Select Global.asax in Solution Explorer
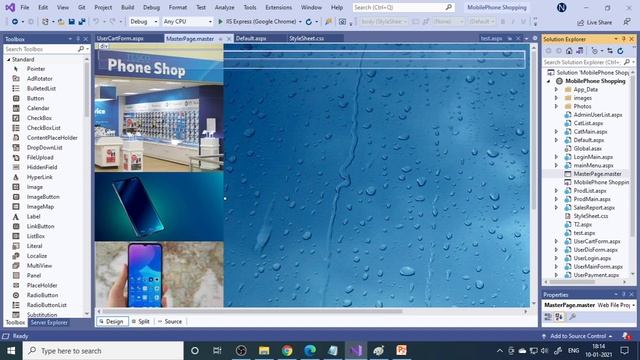 pos(587,149)
